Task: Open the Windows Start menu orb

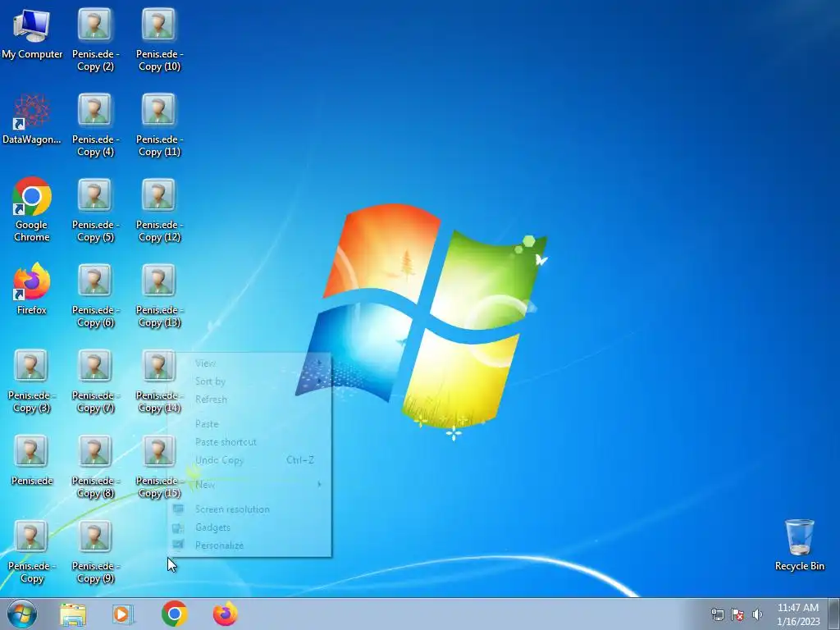Action: point(22,614)
